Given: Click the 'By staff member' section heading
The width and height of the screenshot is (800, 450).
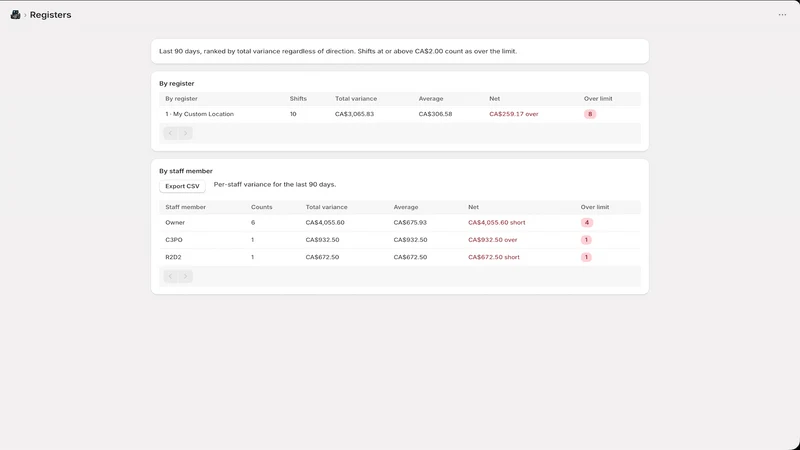Looking at the screenshot, I should 186,171.
